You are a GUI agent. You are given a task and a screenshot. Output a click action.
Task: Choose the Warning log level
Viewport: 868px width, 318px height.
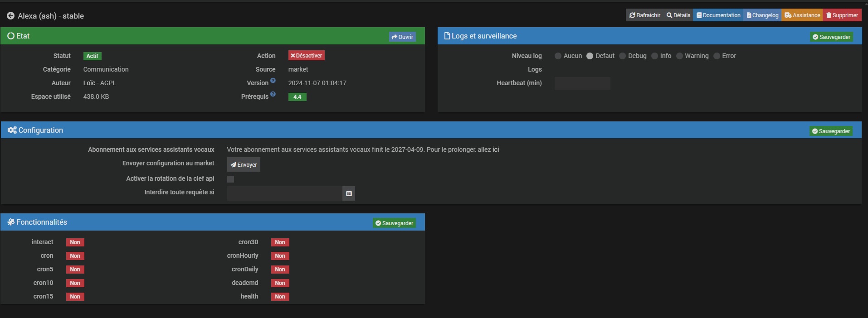679,56
